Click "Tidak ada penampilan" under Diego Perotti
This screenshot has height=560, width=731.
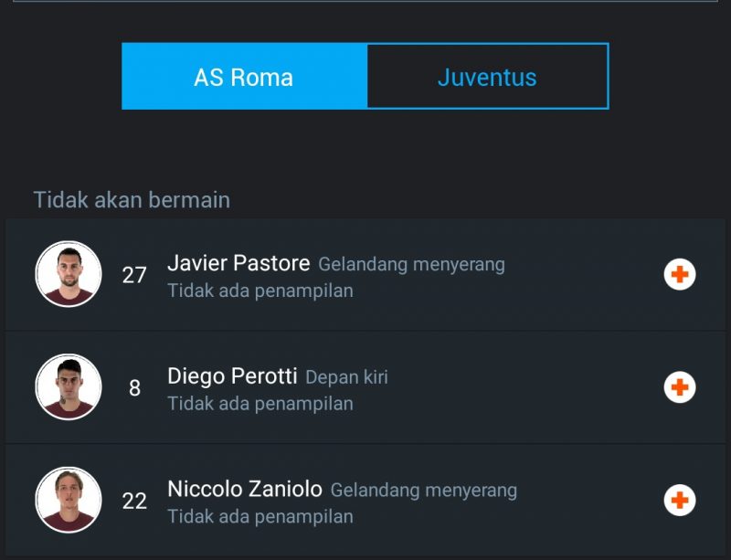tap(260, 404)
